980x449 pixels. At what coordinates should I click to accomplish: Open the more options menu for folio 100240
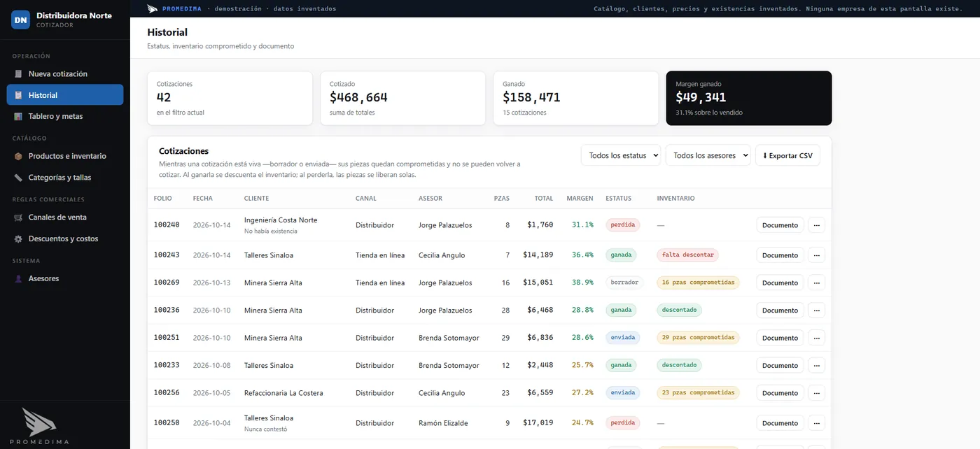tap(816, 225)
